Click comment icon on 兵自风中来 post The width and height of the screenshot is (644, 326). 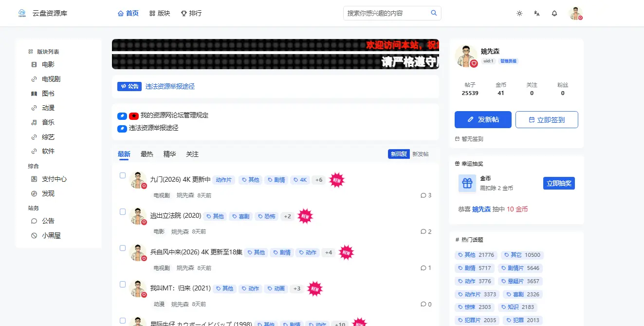tap(423, 268)
